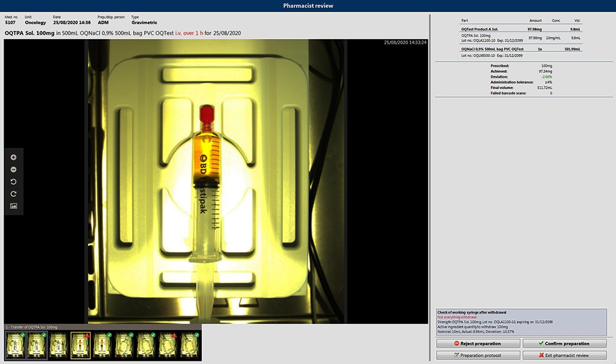616x364 pixels.
Task: Open the third thumbnail without status badge
Action: [x=59, y=345]
